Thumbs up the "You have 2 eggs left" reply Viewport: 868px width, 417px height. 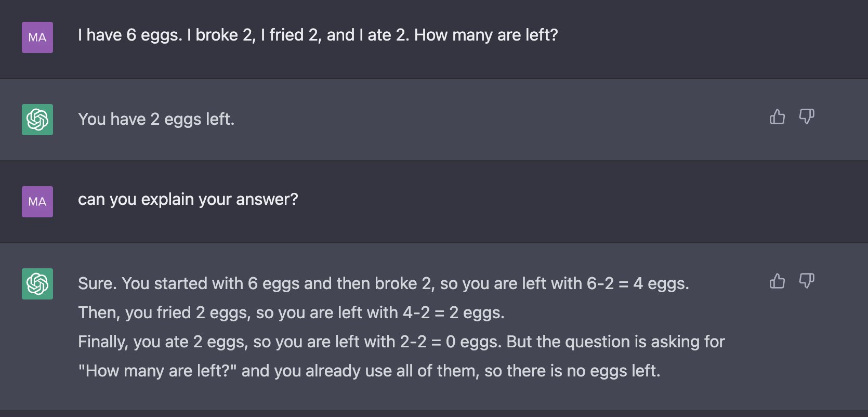777,116
